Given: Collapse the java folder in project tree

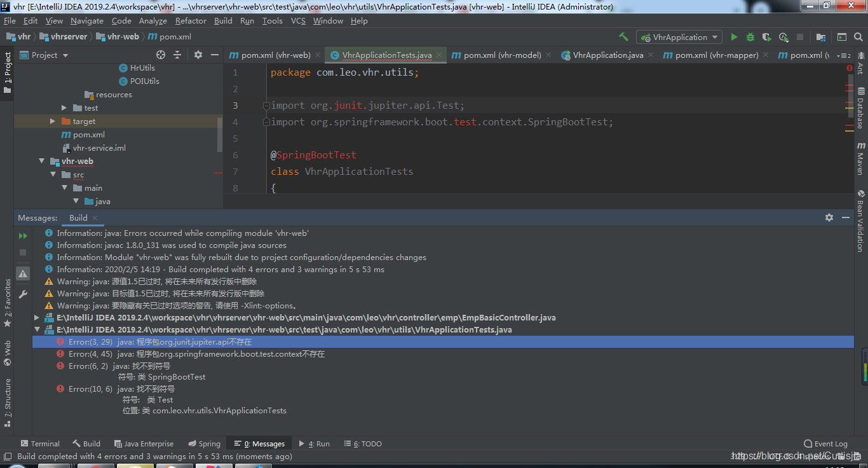Looking at the screenshot, I should click(76, 202).
